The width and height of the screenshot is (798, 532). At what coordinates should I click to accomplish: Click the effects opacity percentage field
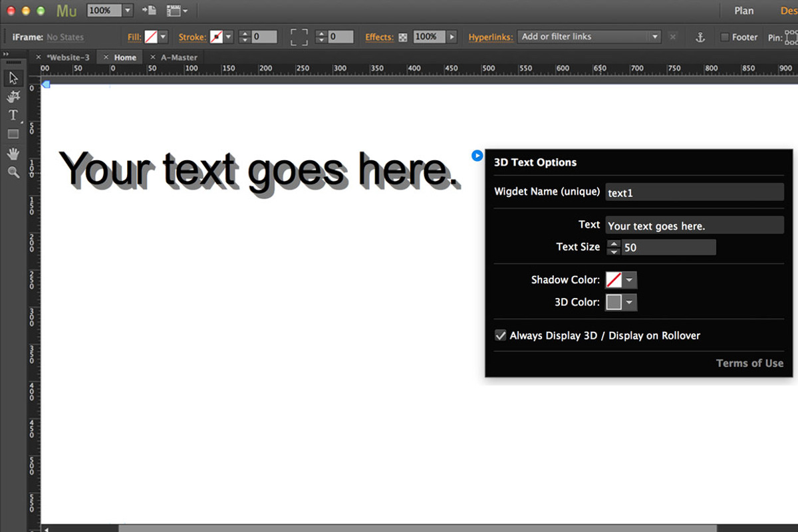(x=430, y=37)
